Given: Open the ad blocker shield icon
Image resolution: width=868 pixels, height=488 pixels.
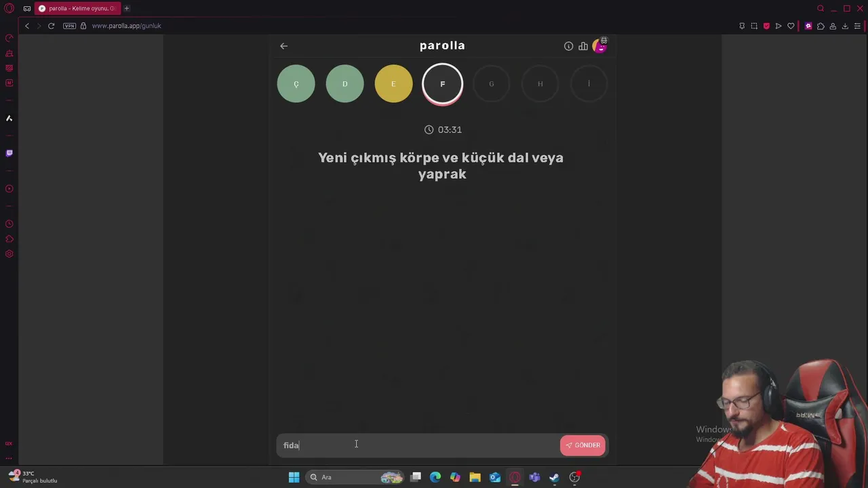Looking at the screenshot, I should (x=766, y=26).
